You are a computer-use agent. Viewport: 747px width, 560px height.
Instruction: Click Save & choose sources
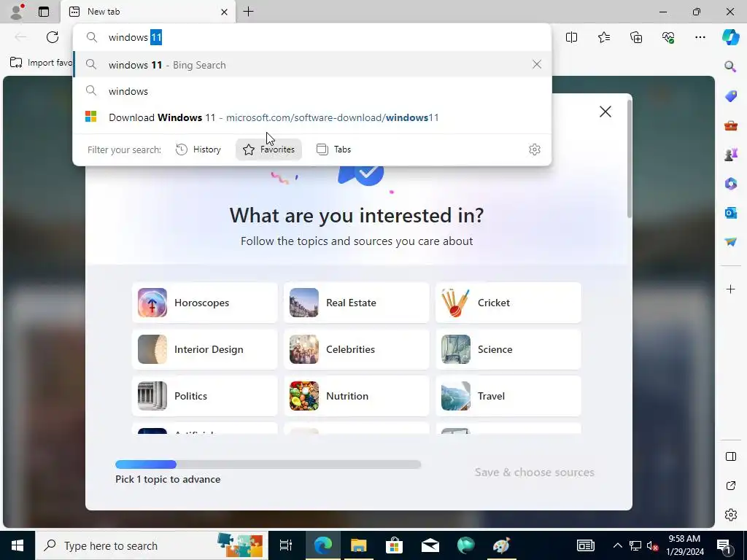click(x=534, y=472)
